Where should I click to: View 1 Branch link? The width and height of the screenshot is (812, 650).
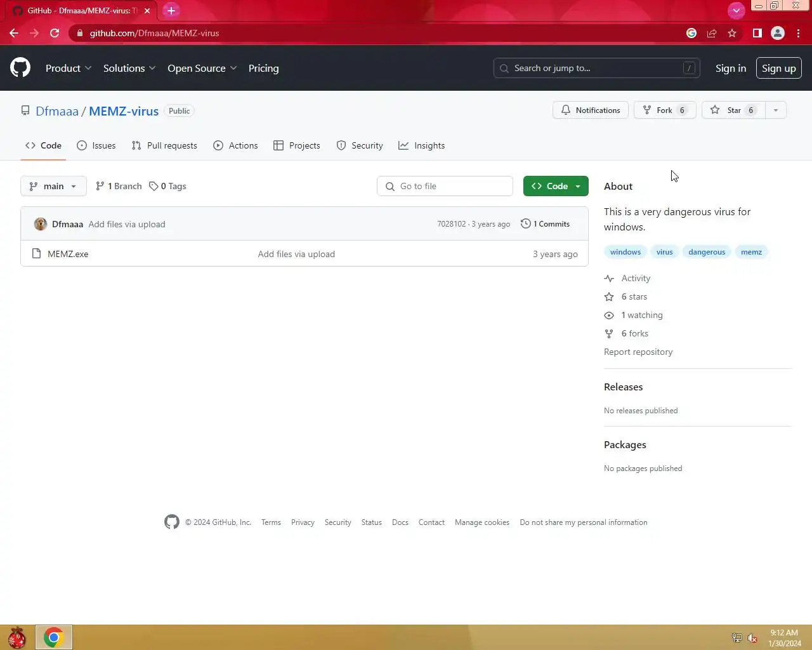click(x=119, y=186)
